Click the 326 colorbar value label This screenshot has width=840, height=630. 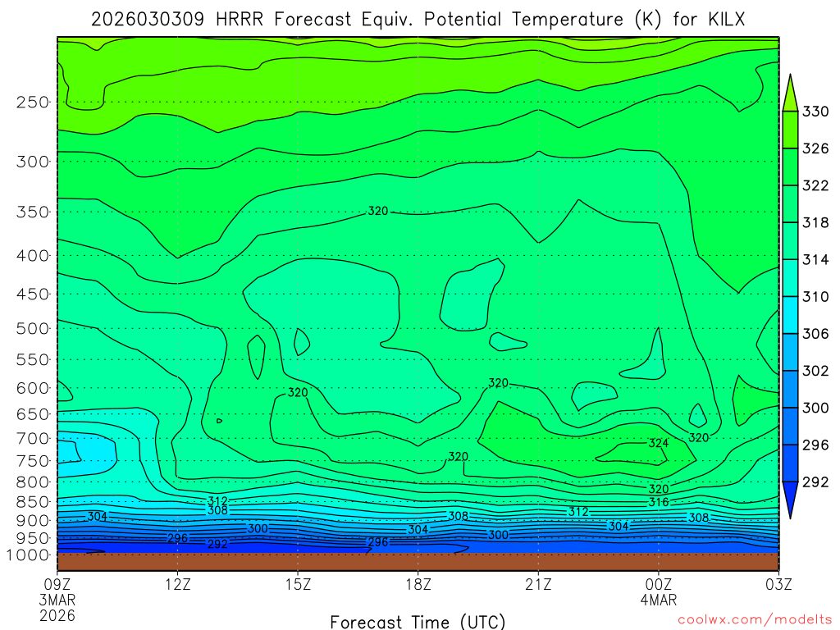click(x=815, y=148)
